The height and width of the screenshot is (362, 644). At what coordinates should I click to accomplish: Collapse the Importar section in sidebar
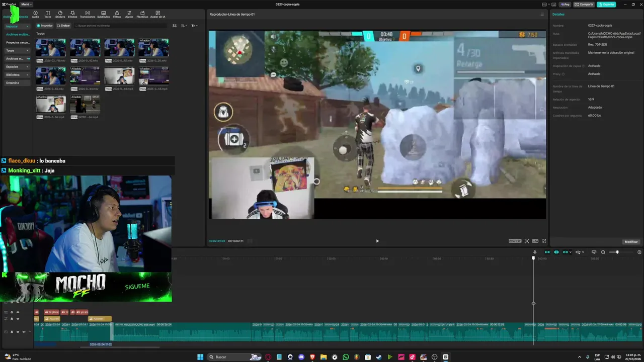(x=28, y=26)
